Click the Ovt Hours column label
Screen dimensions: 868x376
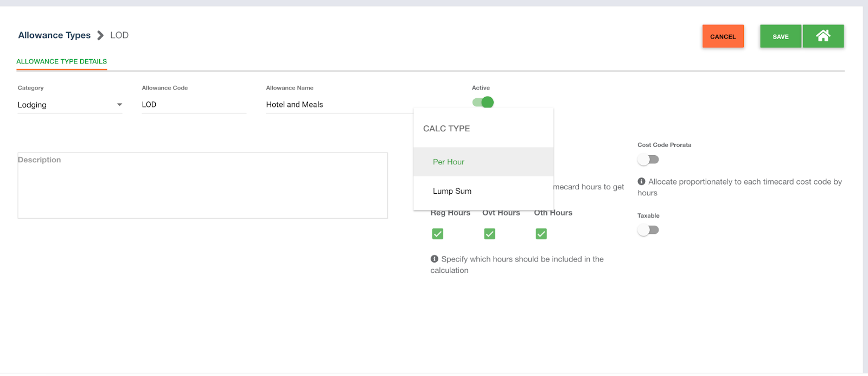pos(501,213)
